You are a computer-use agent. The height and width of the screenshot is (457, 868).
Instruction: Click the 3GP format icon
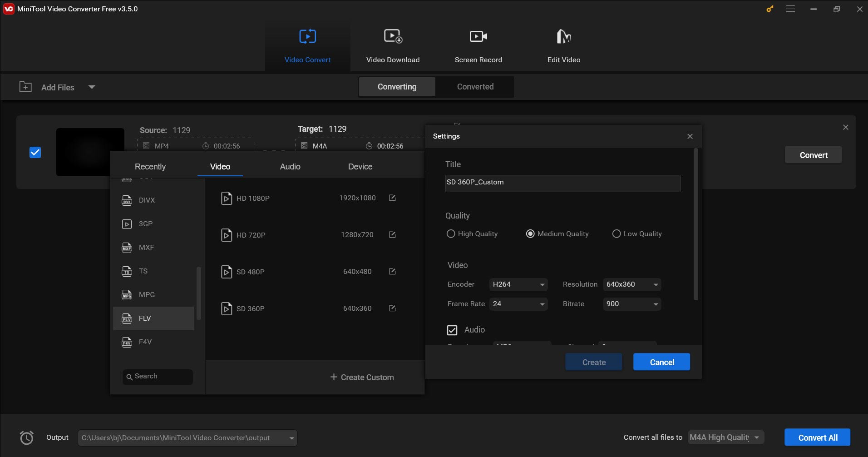tap(127, 224)
